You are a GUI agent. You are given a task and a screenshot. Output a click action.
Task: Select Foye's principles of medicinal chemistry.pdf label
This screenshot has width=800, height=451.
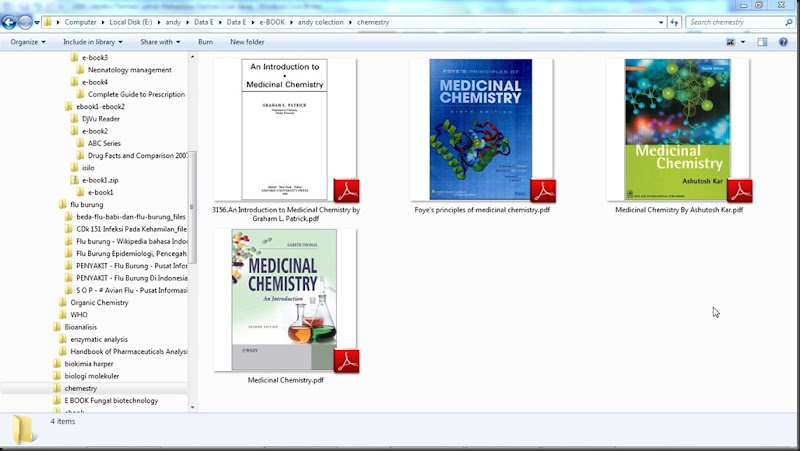tap(482, 210)
